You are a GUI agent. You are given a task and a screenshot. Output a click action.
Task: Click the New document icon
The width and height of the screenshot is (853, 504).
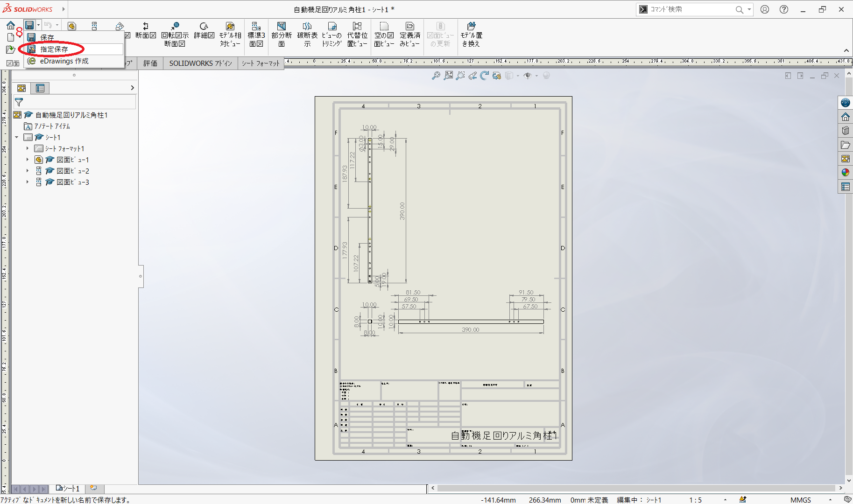point(11,37)
